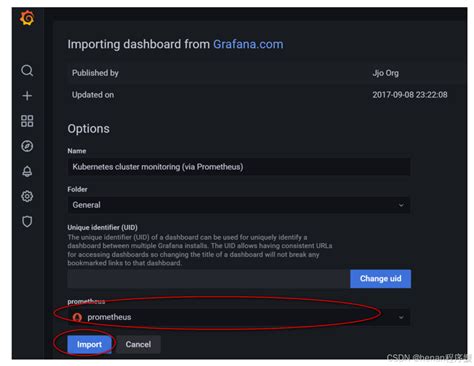Click the empty UID input field
The height and width of the screenshot is (366, 474).
tap(209, 279)
